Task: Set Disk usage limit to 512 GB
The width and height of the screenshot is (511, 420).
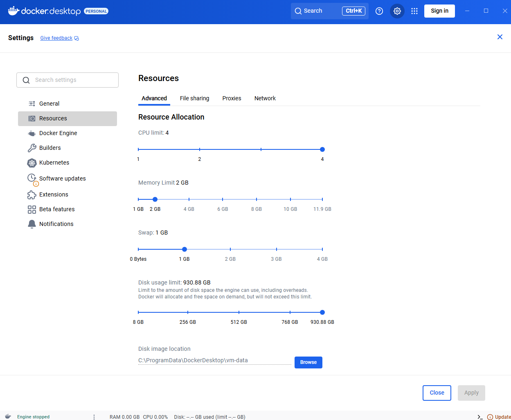Action: [239, 312]
